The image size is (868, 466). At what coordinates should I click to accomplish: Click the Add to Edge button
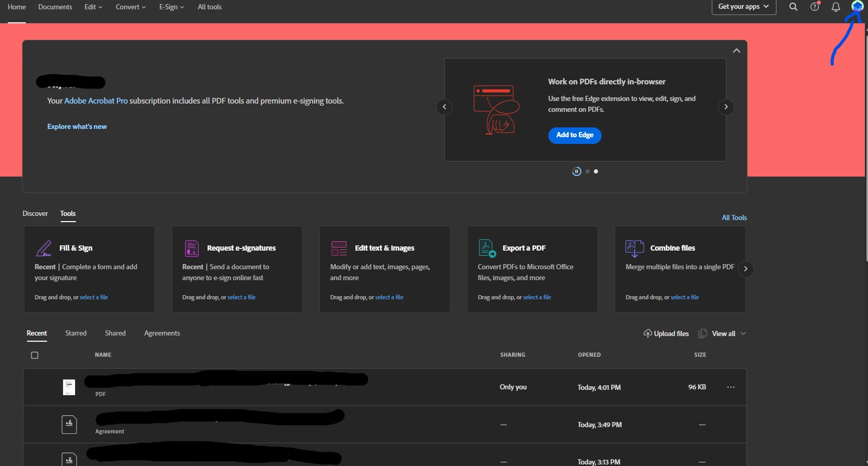(575, 135)
